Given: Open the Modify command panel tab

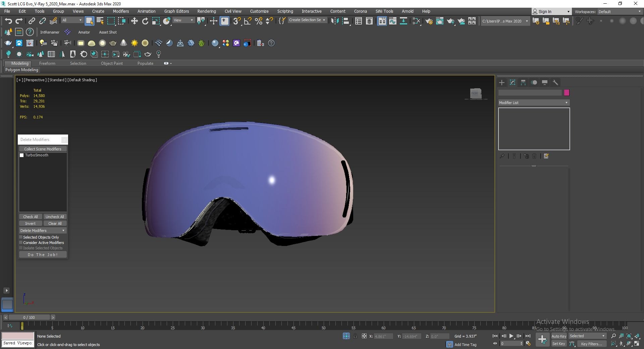Looking at the screenshot, I should [513, 83].
